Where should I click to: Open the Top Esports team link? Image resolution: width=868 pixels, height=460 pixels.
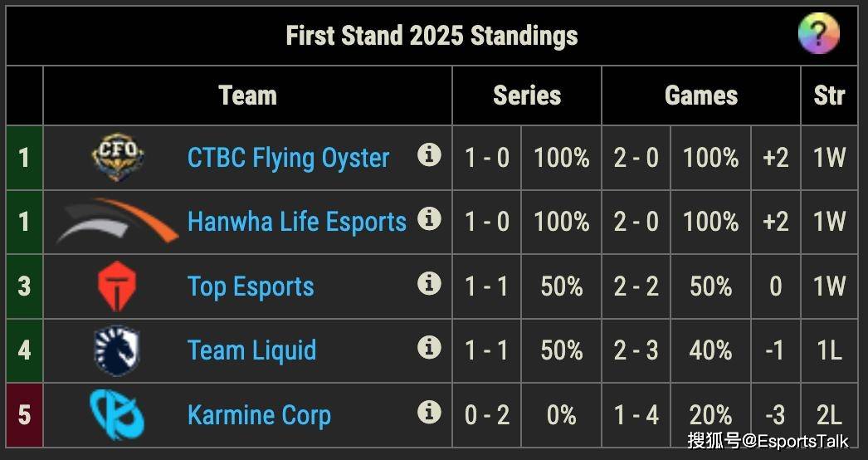251,286
